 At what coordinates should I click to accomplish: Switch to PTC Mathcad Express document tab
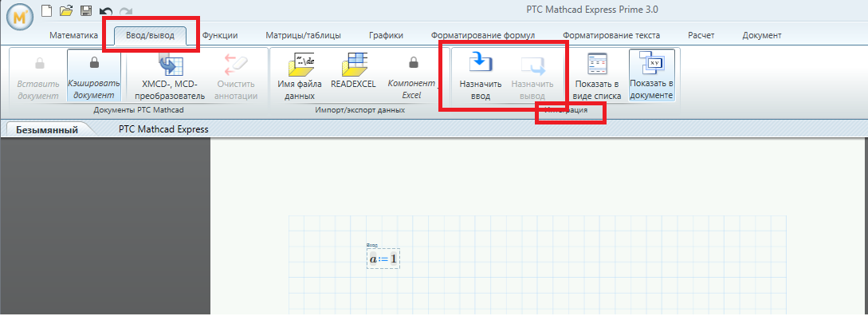(x=163, y=129)
